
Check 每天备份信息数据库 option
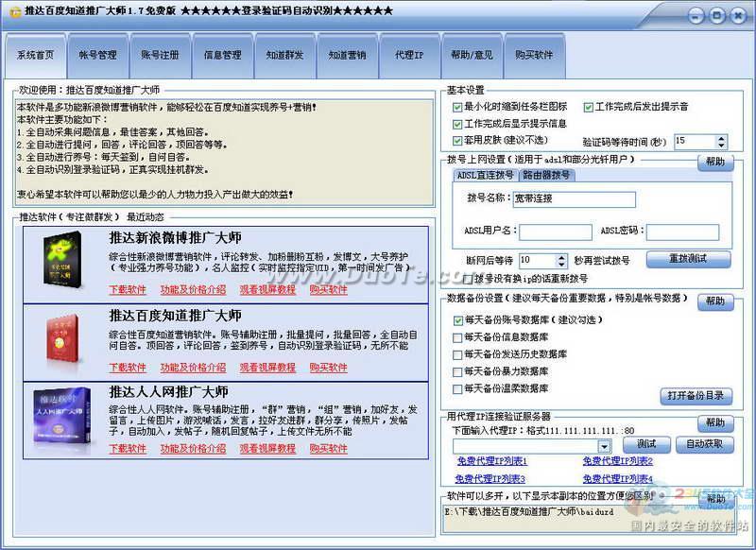coord(458,337)
